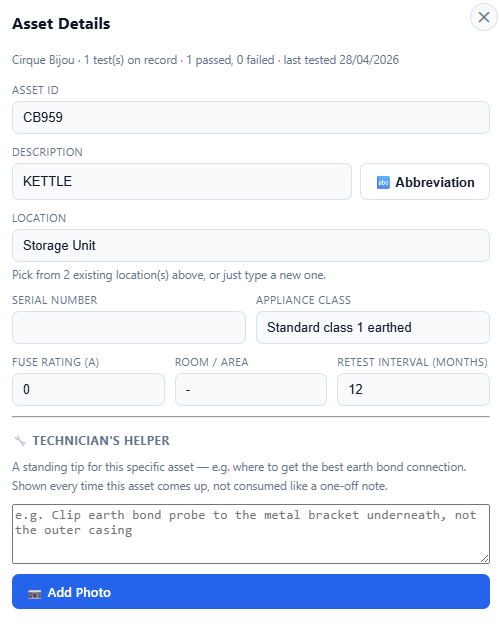Click the Description field containing KETTLE
Image resolution: width=499 pixels, height=626 pixels.
182,182
